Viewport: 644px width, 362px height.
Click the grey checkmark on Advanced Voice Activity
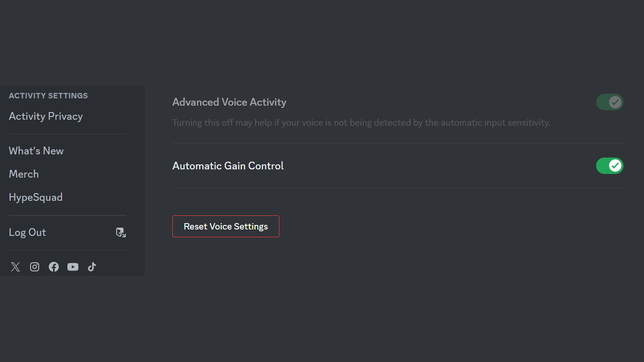click(614, 102)
